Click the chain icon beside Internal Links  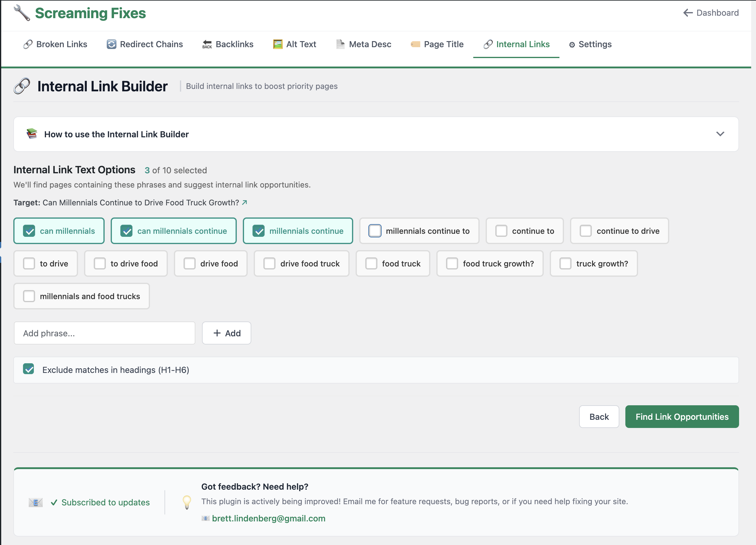(487, 44)
